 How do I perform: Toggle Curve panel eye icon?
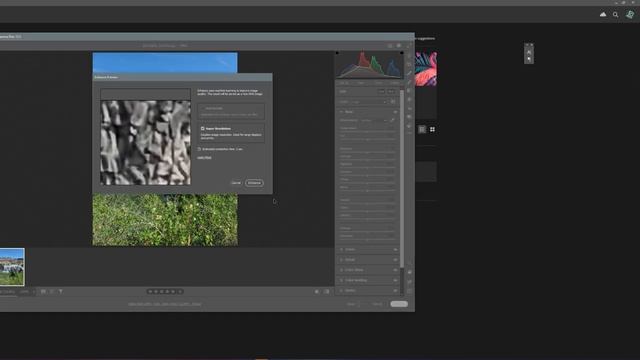(395, 249)
